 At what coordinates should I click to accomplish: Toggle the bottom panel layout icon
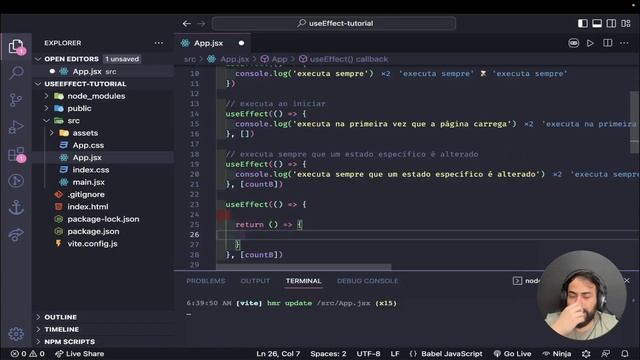597,23
